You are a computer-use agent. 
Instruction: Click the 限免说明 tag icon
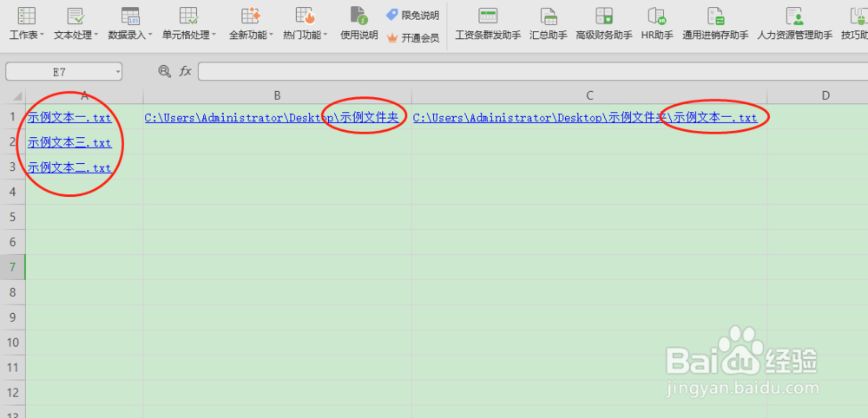click(392, 15)
